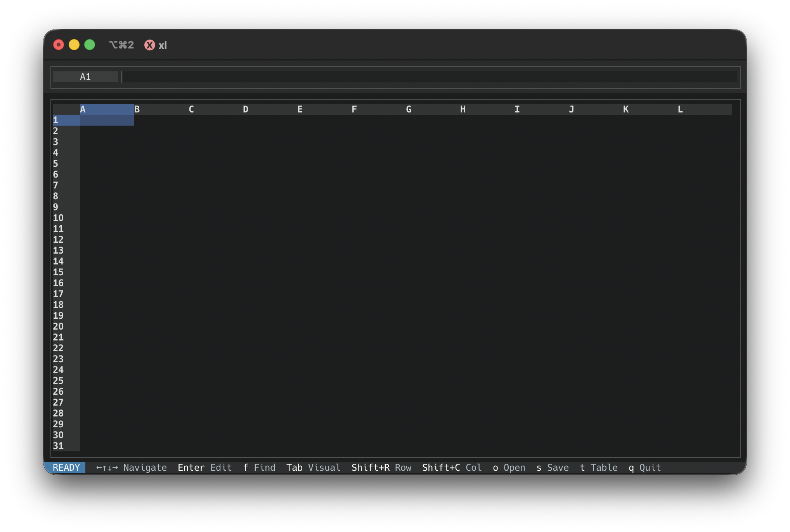Select column header G
This screenshot has width=790, height=532.
pyautogui.click(x=433, y=109)
